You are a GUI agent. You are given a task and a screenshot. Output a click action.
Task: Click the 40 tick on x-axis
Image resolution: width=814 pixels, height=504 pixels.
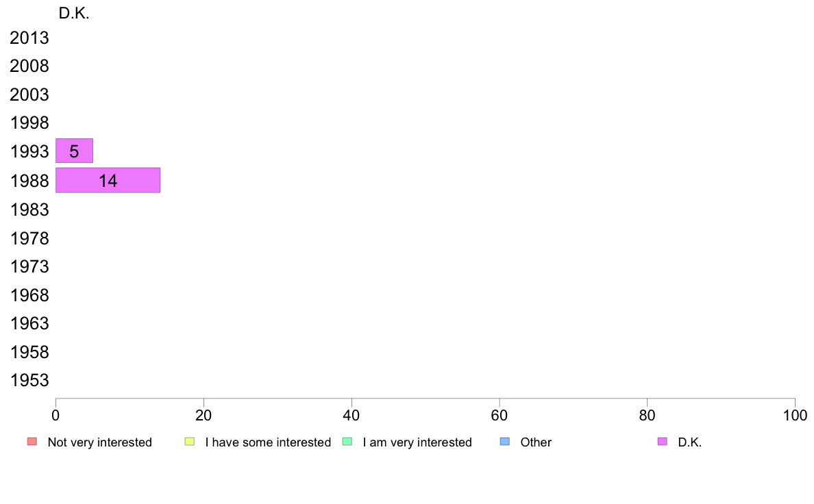351,415
